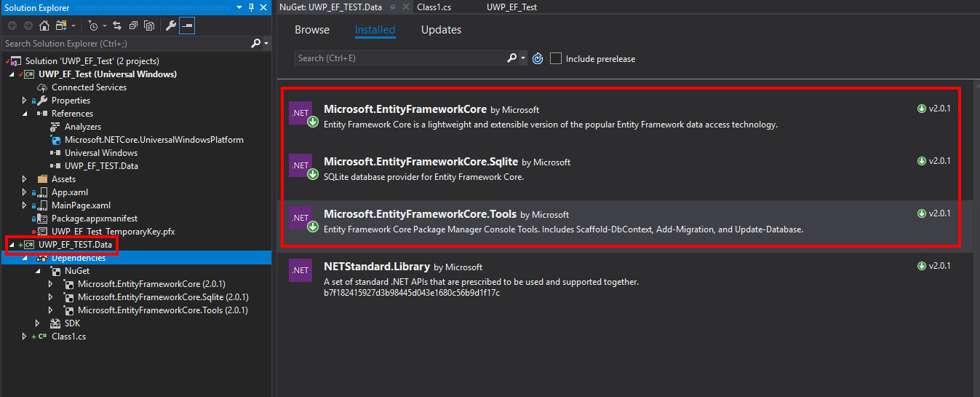Click Switch Views icon in Solution Explorer toolbar

(60, 25)
